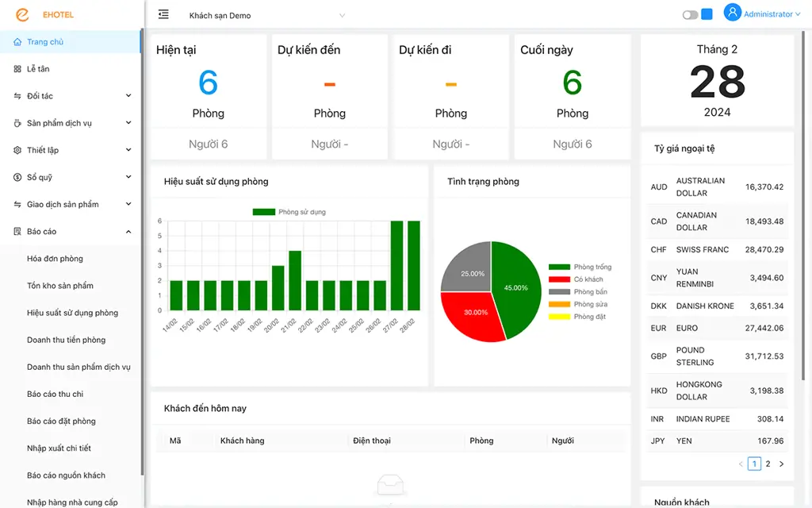Viewport: 812px width, 508px height.
Task: Toggle Phòng đặt legend in pie chart
Action: point(577,317)
